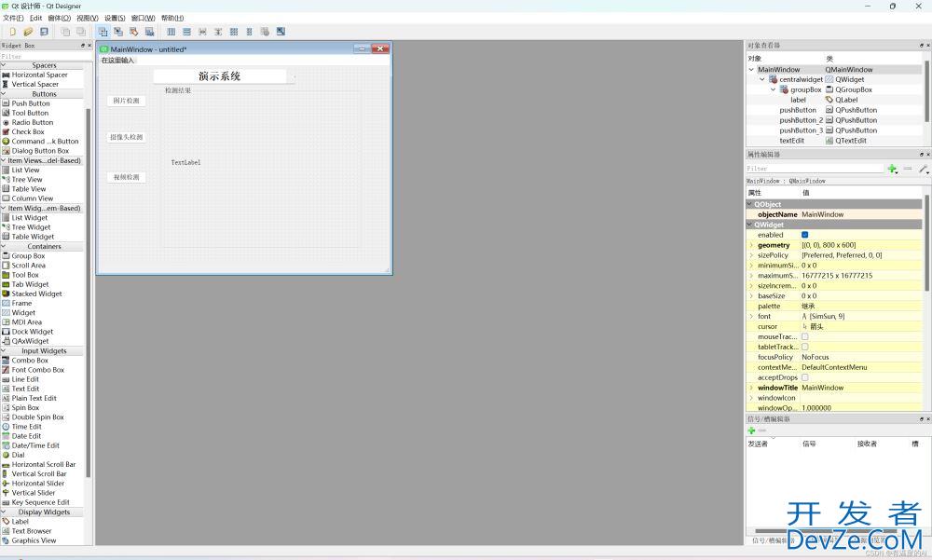This screenshot has width=932, height=560.
Task: Collapse centralwidget node in object tree
Action: pyautogui.click(x=762, y=79)
